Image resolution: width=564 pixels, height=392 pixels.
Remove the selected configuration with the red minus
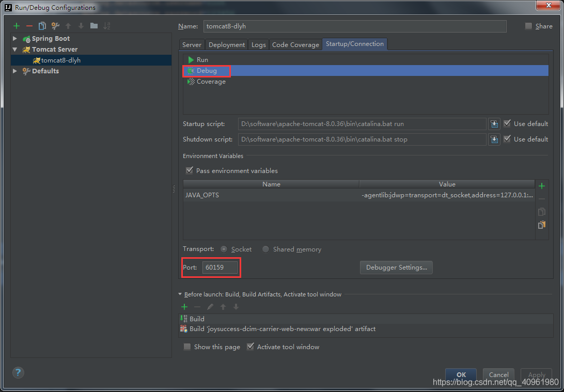[x=29, y=26]
